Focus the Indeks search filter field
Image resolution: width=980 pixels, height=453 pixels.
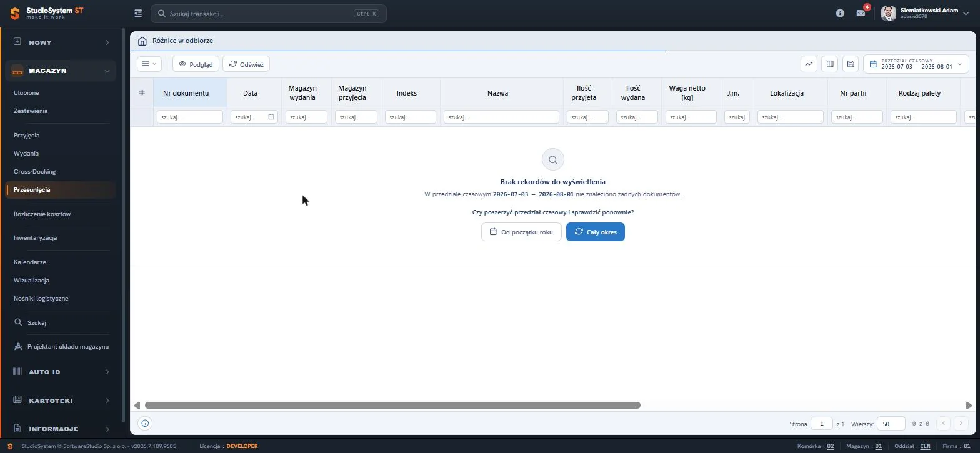point(410,117)
